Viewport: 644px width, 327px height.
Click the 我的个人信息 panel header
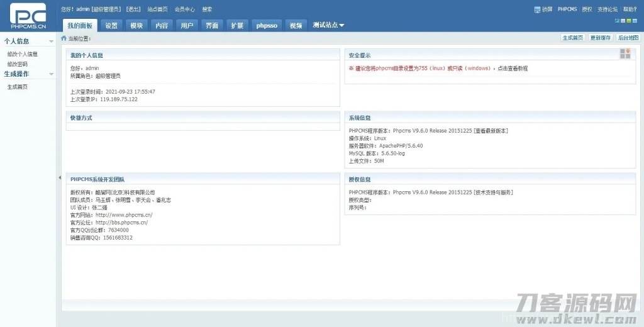[x=203, y=55]
